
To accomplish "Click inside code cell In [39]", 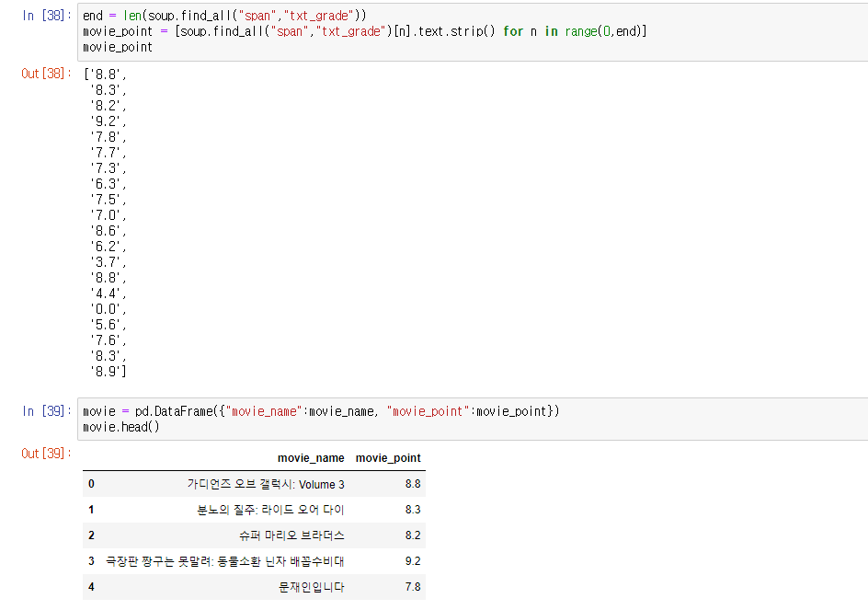I will (x=473, y=419).
